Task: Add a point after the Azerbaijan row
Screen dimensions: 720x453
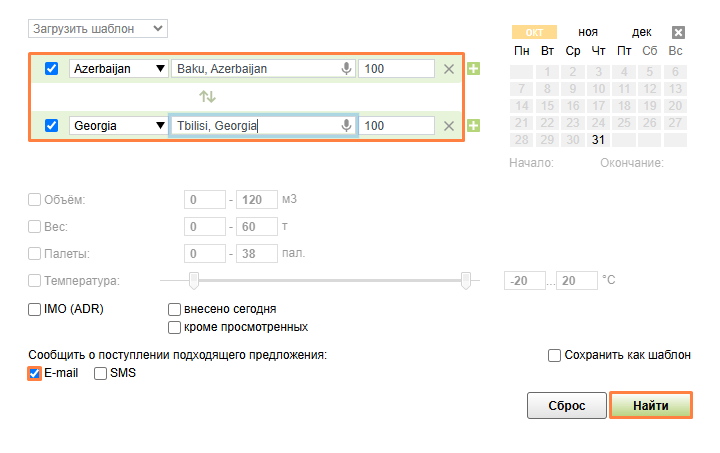Action: 473,69
